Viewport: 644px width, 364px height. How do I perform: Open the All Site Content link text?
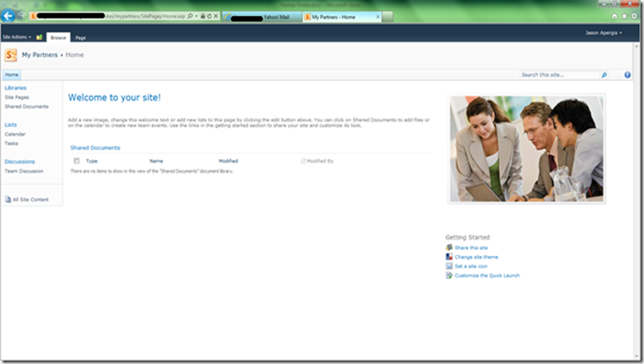coord(31,200)
